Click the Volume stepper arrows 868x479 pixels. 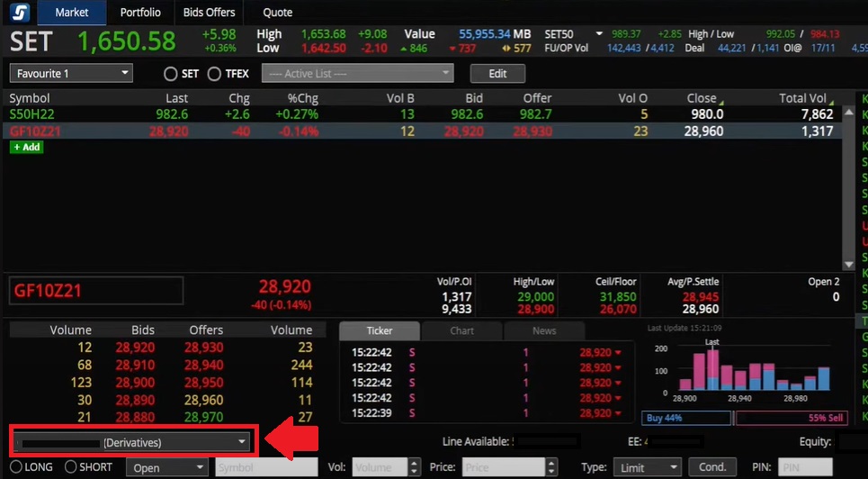(415, 467)
